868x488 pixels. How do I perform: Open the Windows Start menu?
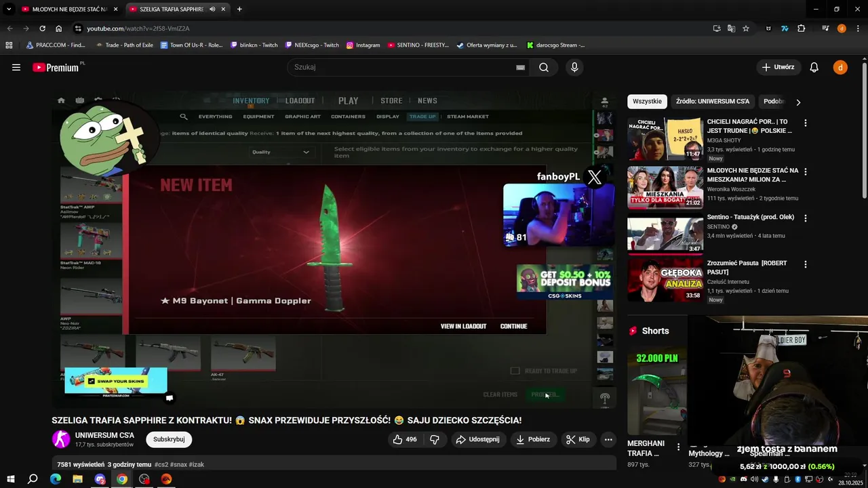tap(11, 479)
